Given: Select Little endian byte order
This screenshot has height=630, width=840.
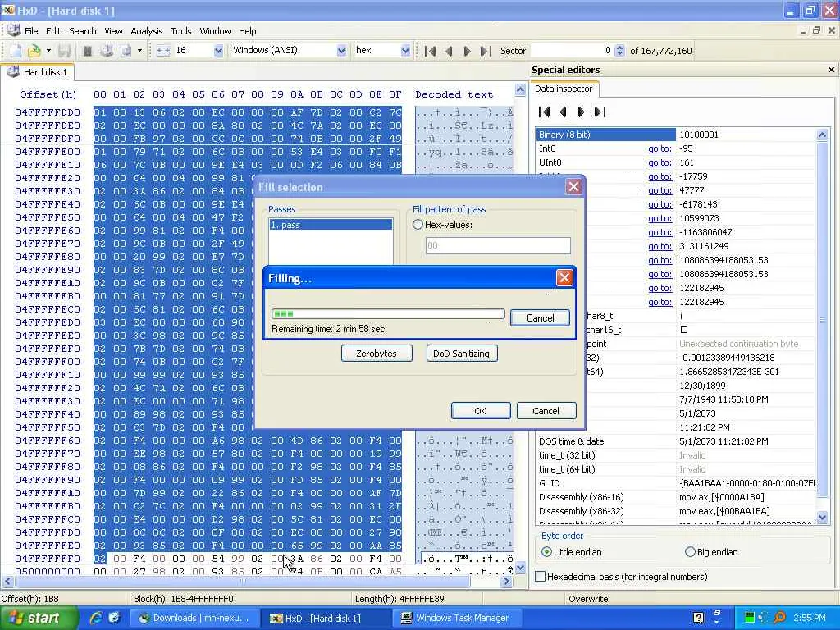Looking at the screenshot, I should 546,552.
